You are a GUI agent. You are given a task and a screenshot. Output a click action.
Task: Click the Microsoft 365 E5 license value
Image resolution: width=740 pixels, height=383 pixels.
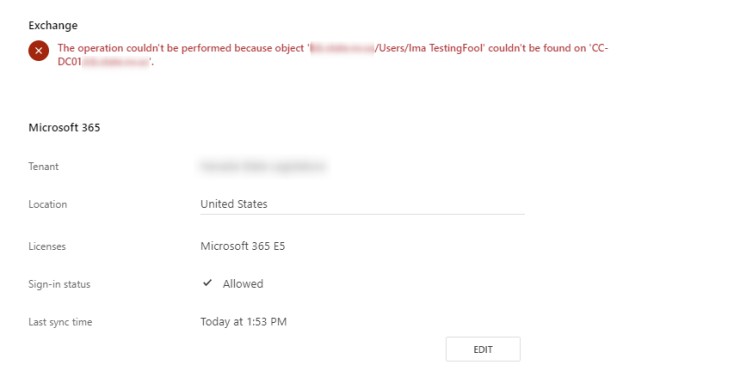click(243, 246)
